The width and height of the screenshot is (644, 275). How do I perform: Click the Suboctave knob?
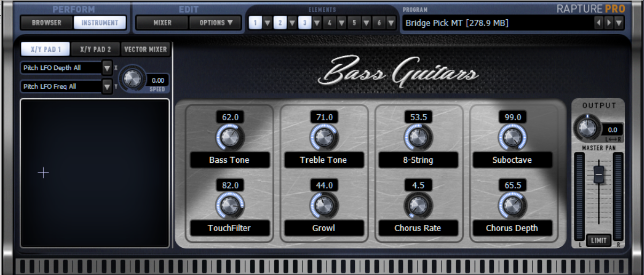tap(511, 138)
